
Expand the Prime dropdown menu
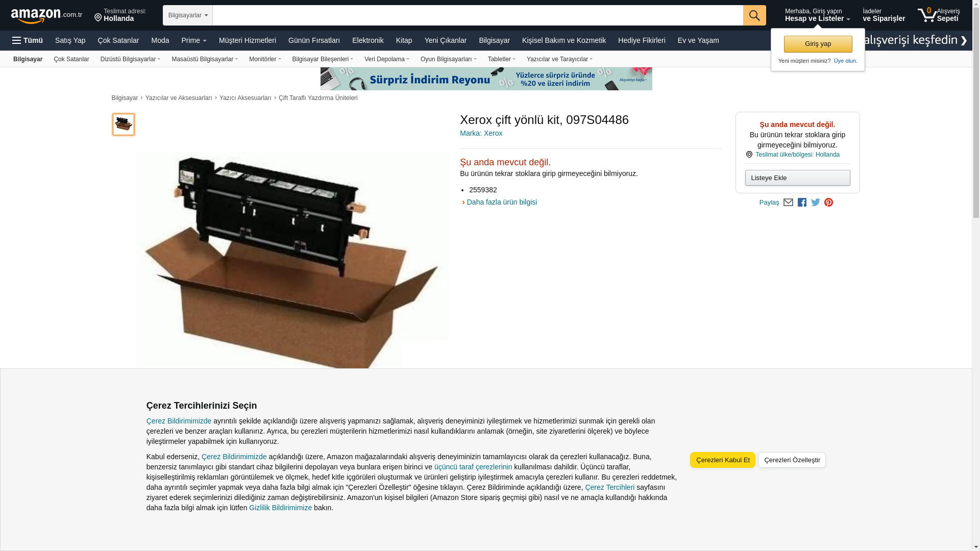pos(194,40)
